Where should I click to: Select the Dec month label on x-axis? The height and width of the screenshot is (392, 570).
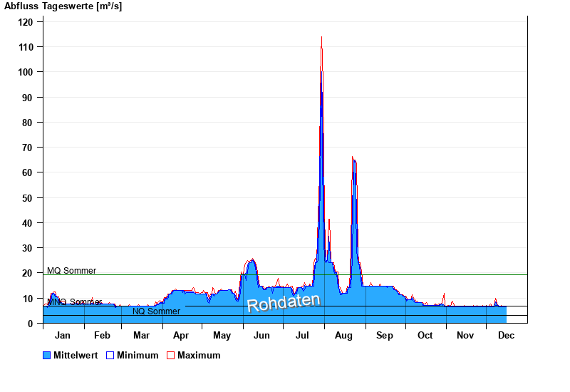[x=506, y=336]
